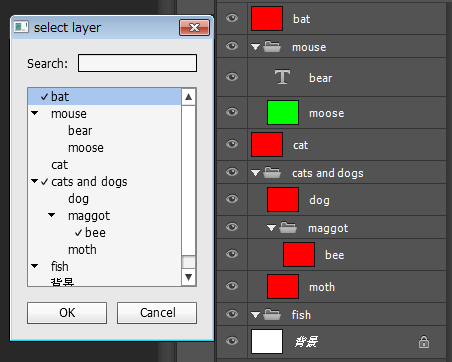
Task: Click the red thumbnail of bee layer
Action: pos(299,255)
